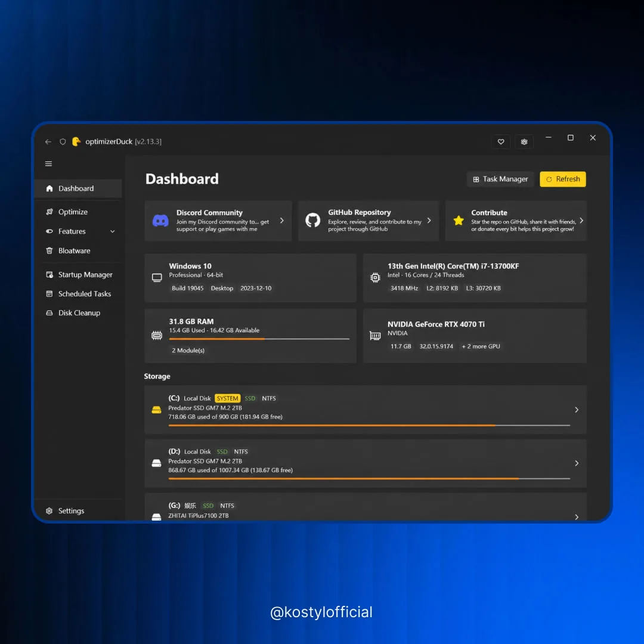Screen dimensions: 644x644
Task: Click the yellow star Contribute icon
Action: click(459, 221)
